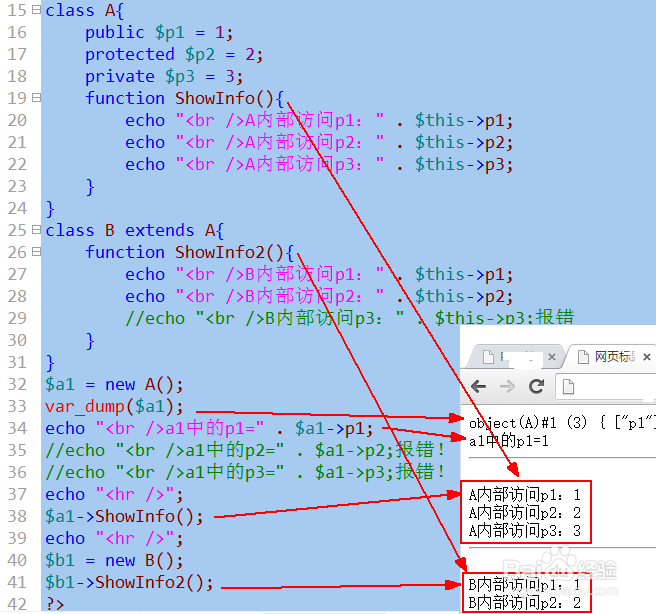Click browser output 'object(A)#1 (3)'
This screenshot has height=614, width=656.
tap(528, 423)
